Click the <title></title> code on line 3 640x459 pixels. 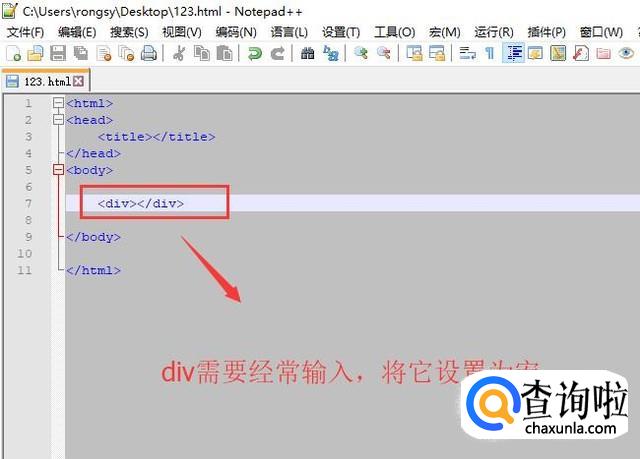[x=156, y=137]
